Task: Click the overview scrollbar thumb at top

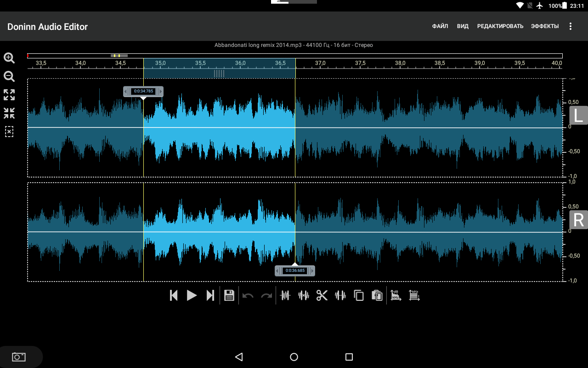Action: coord(119,56)
